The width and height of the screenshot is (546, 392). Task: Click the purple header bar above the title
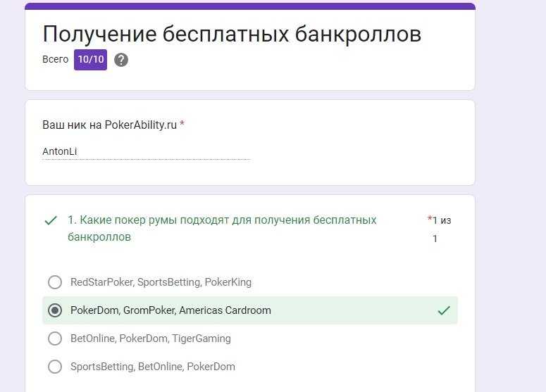pyautogui.click(x=250, y=6)
